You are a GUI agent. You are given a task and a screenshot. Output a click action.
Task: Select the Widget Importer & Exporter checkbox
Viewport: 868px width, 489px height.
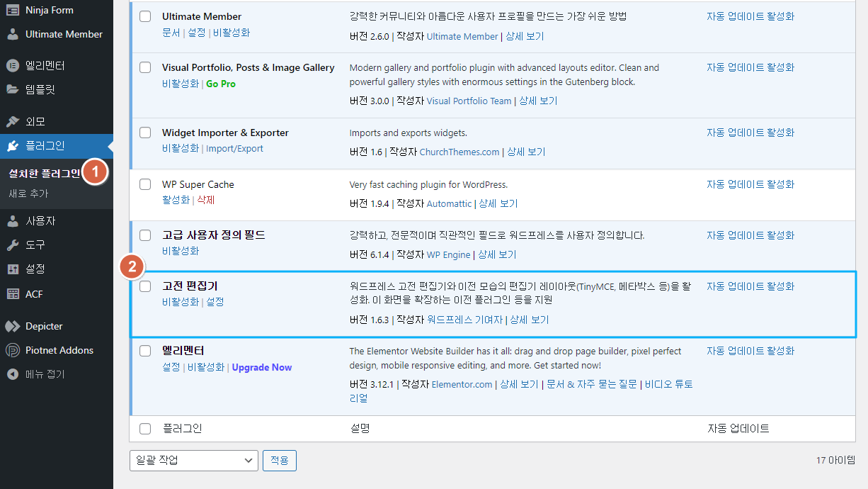pos(145,133)
